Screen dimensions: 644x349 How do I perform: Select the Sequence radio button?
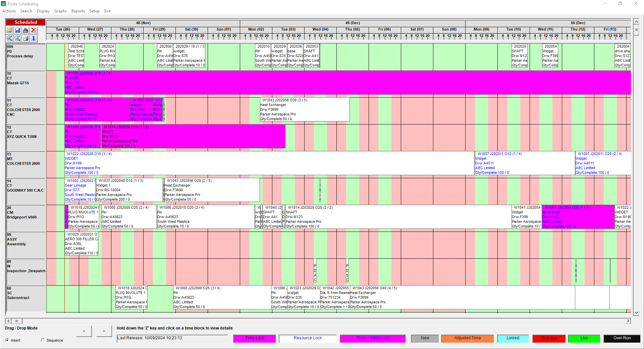[x=43, y=340]
